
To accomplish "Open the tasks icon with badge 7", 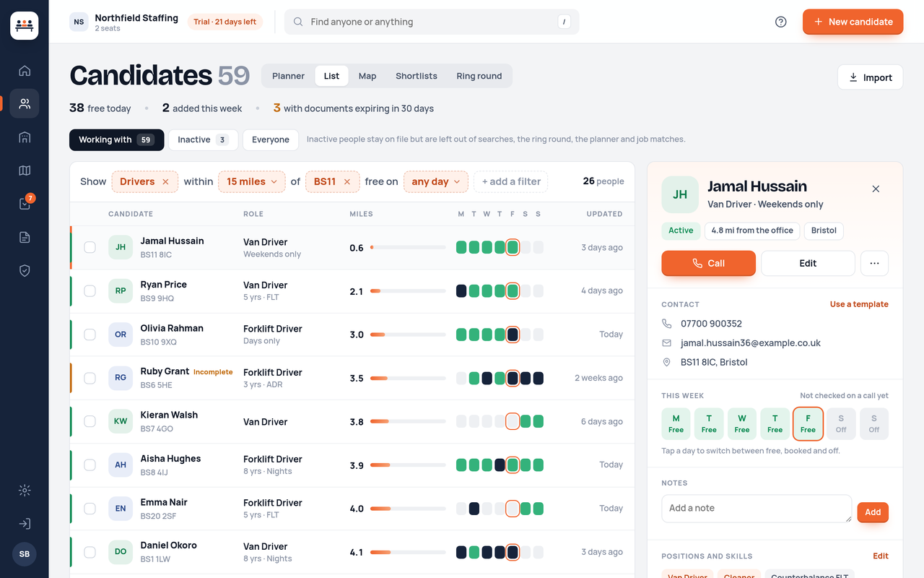I will click(x=25, y=204).
